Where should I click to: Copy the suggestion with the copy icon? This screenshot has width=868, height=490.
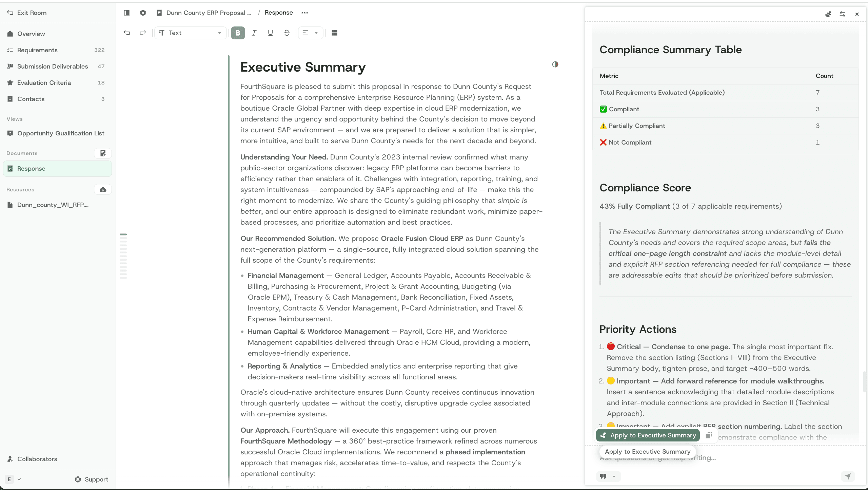coord(709,435)
